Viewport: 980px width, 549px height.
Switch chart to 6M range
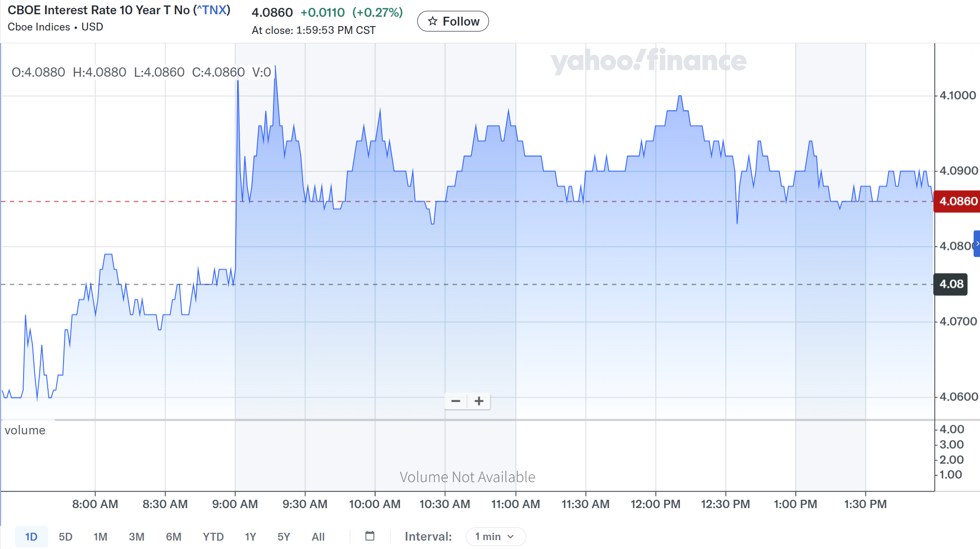173,536
